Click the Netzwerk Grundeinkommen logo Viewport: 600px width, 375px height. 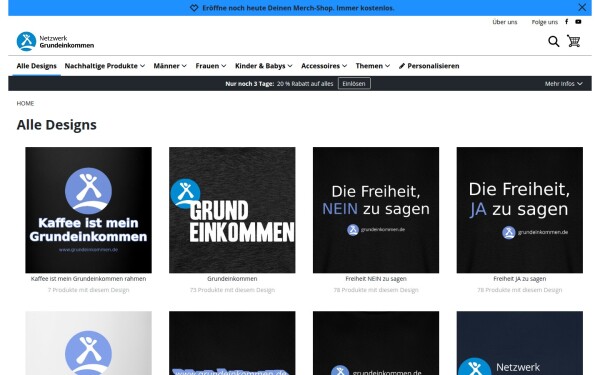[55, 41]
